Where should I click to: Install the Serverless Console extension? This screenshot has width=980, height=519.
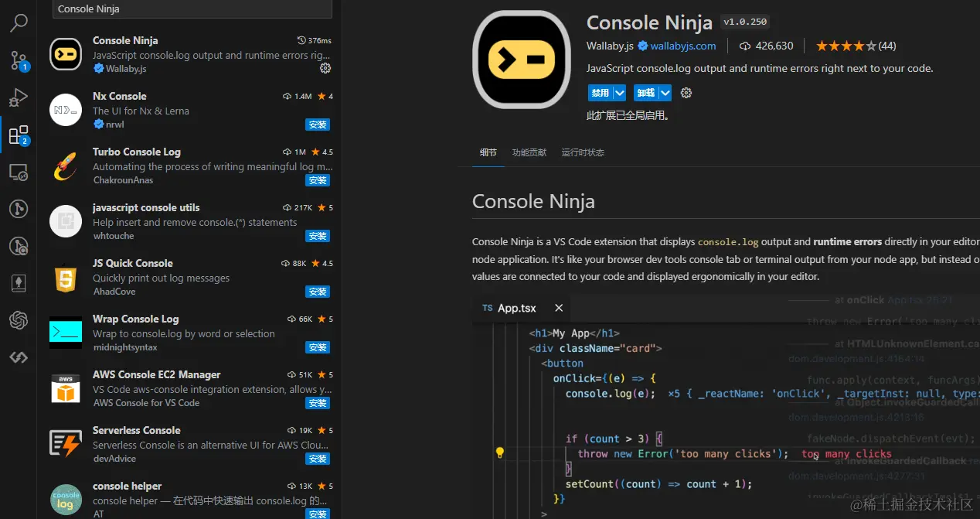click(318, 459)
